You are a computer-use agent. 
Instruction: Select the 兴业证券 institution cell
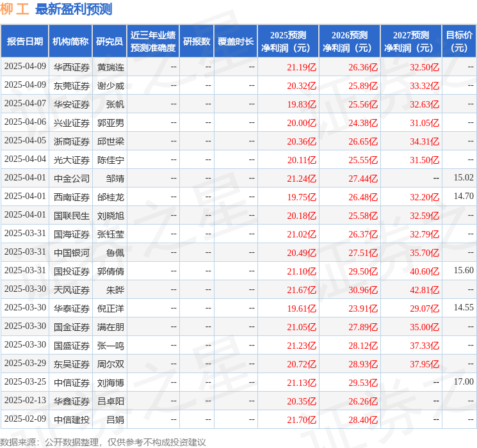[x=72, y=123]
